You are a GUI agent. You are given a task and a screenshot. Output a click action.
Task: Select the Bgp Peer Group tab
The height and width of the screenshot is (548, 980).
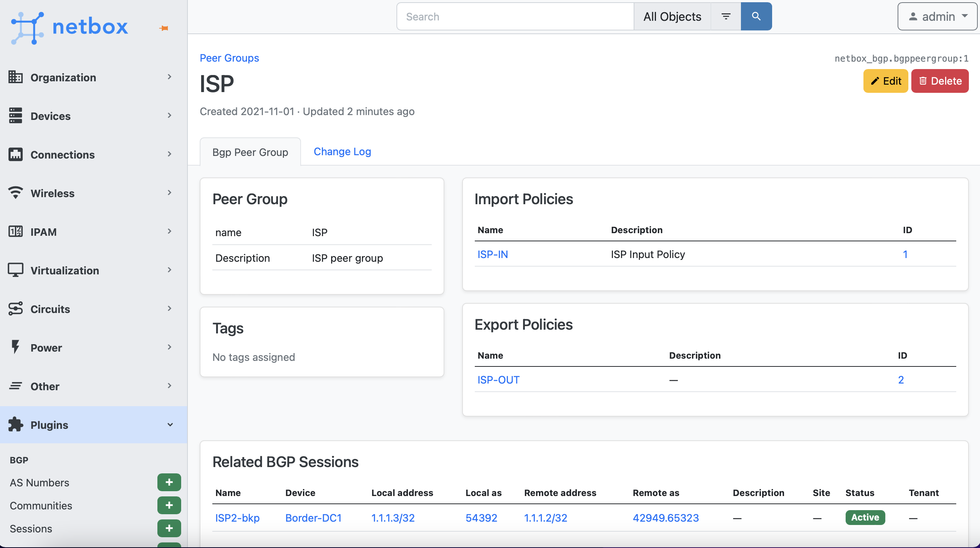250,152
